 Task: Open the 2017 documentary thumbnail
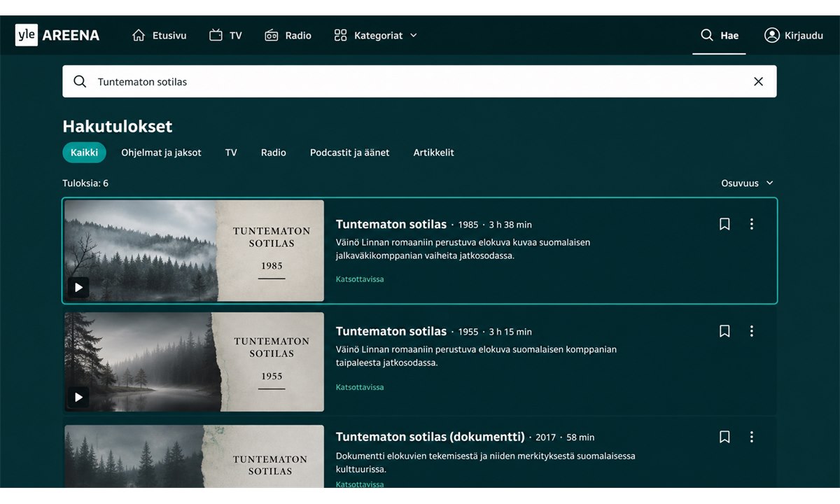click(194, 456)
